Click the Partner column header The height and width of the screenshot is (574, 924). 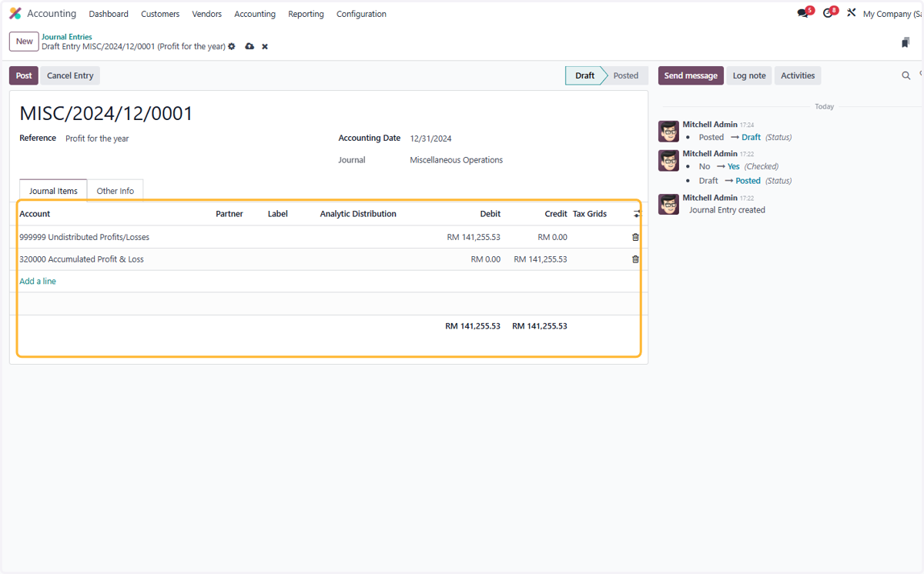[x=229, y=214]
